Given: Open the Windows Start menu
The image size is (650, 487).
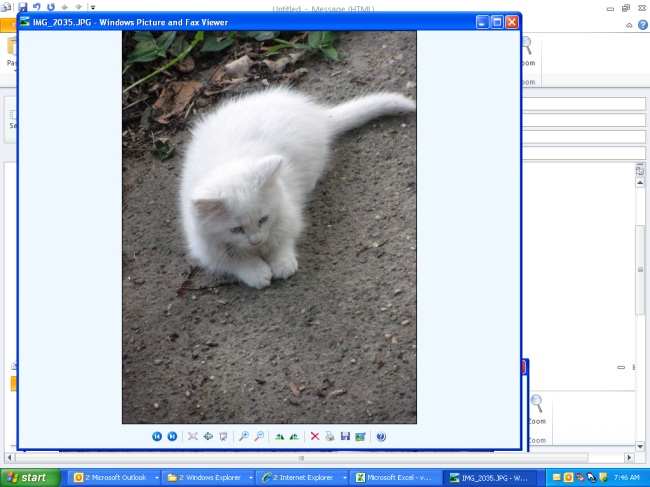Looking at the screenshot, I should pos(30,478).
